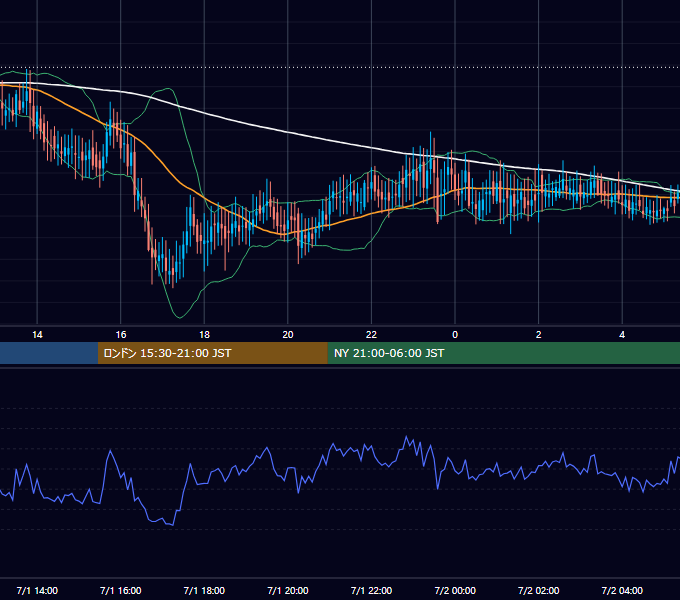The image size is (680, 600).
Task: Click the 7/2 00:00 time label
Action: [455, 590]
